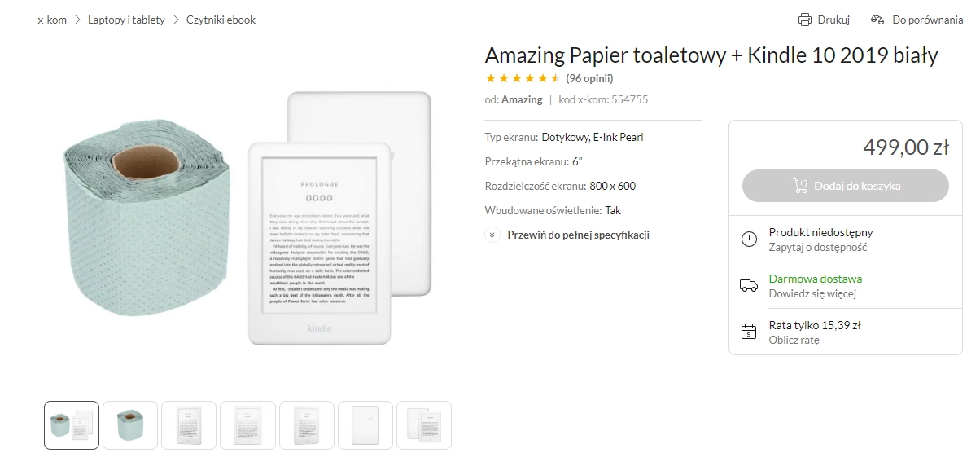The width and height of the screenshot is (980, 462).
Task: Click the main product image
Action: pos(247,218)
